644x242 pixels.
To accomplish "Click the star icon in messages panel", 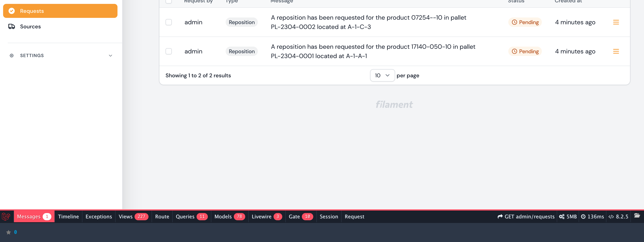I will point(9,232).
